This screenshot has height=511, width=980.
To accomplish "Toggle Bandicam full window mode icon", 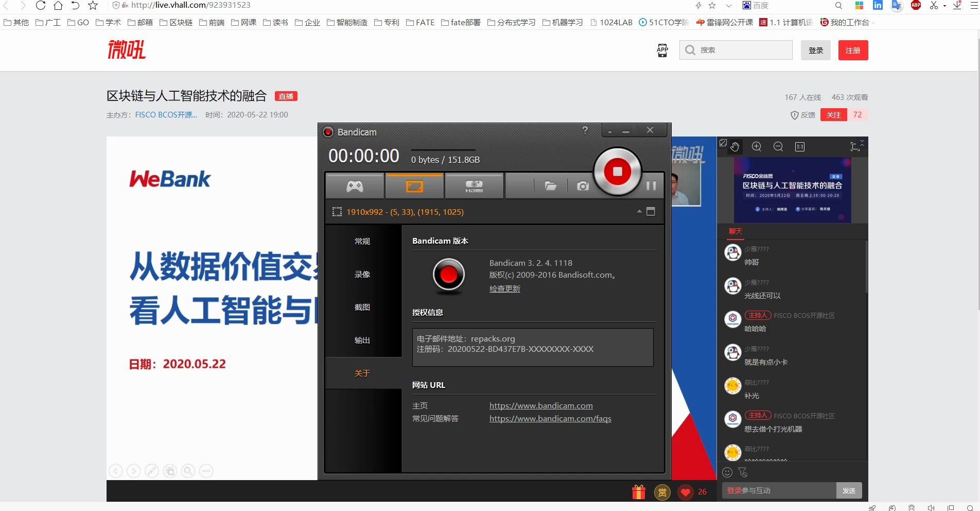I will pos(651,211).
